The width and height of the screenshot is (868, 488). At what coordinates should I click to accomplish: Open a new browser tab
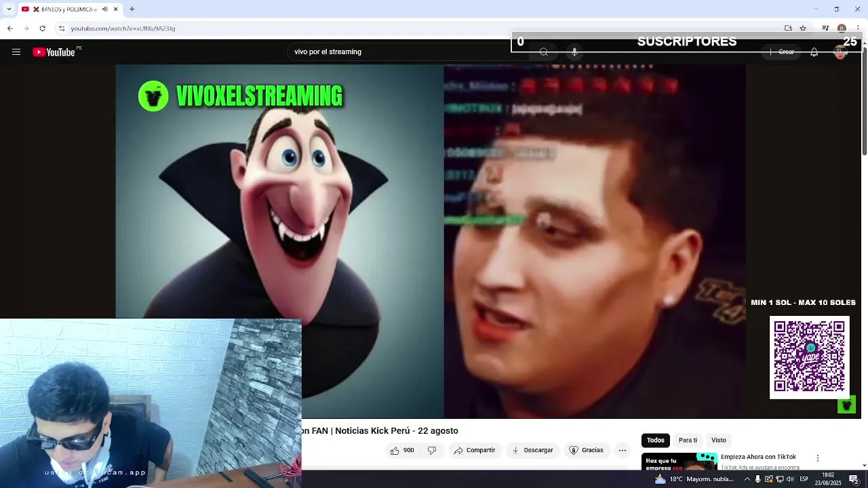point(132,9)
